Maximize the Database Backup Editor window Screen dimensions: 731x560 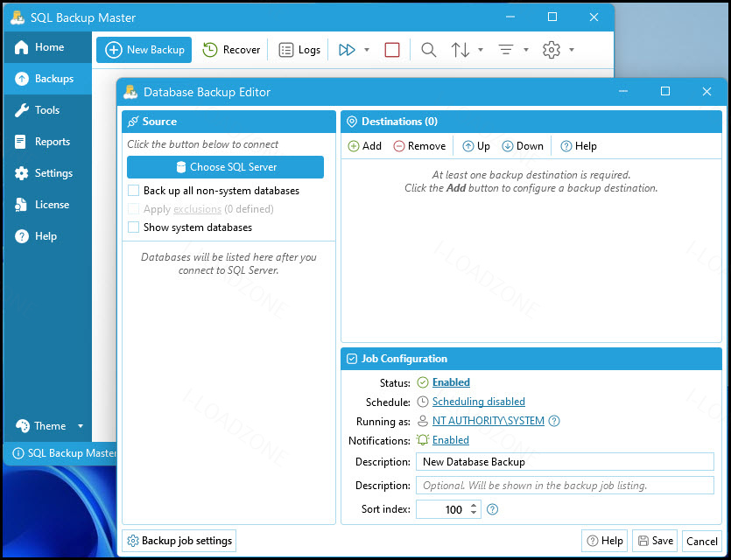click(x=665, y=91)
